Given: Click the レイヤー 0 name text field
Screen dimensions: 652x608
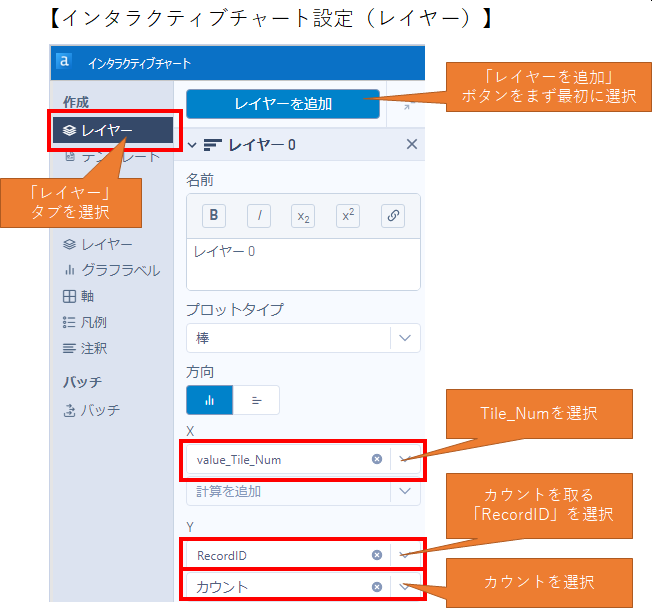Looking at the screenshot, I should [303, 264].
